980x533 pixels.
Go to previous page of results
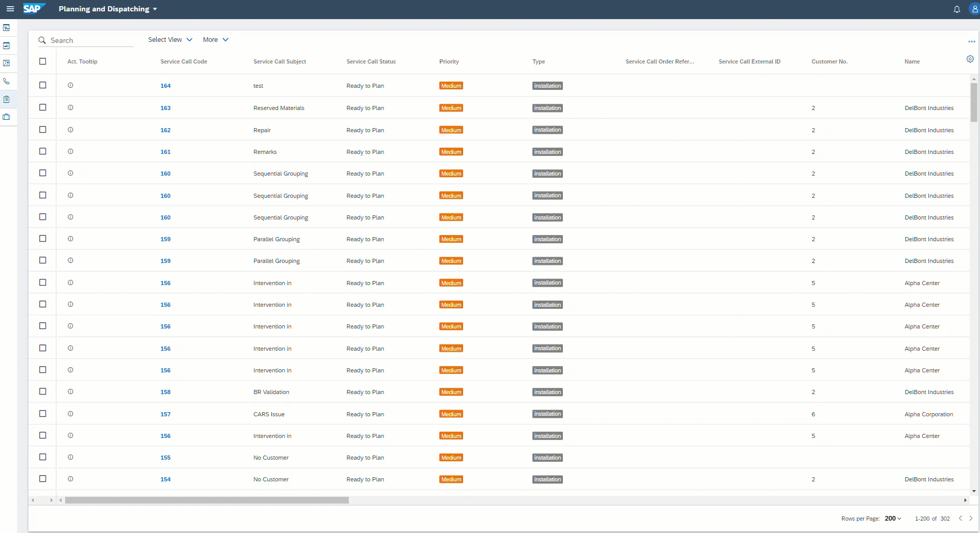tap(960, 518)
